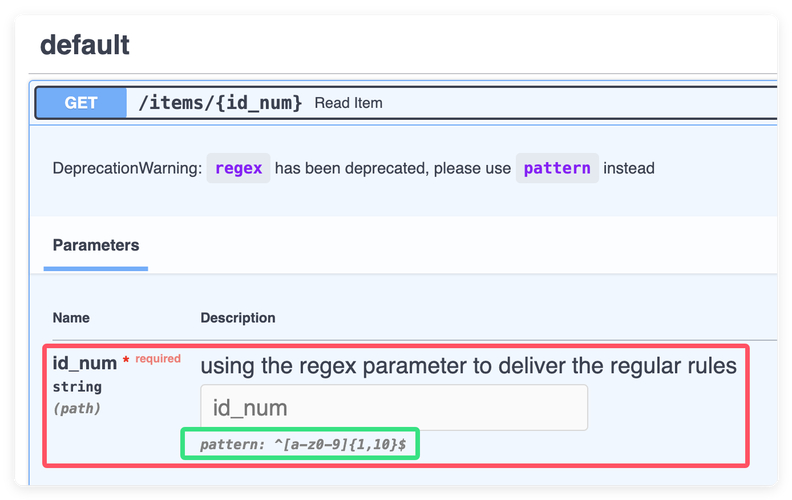The image size is (792, 500).
Task: Click the (path) location label
Action: 77,408
